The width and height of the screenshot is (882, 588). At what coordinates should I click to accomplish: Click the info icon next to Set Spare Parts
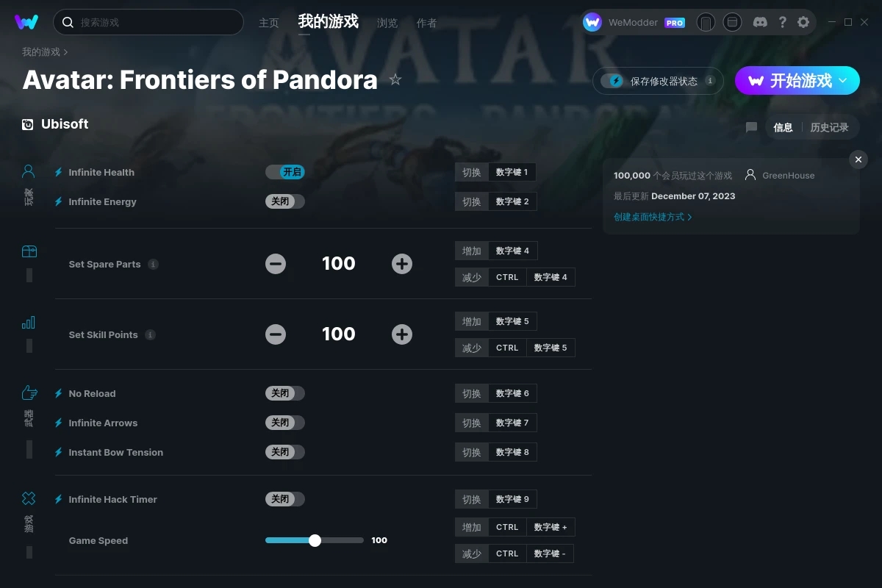point(153,264)
